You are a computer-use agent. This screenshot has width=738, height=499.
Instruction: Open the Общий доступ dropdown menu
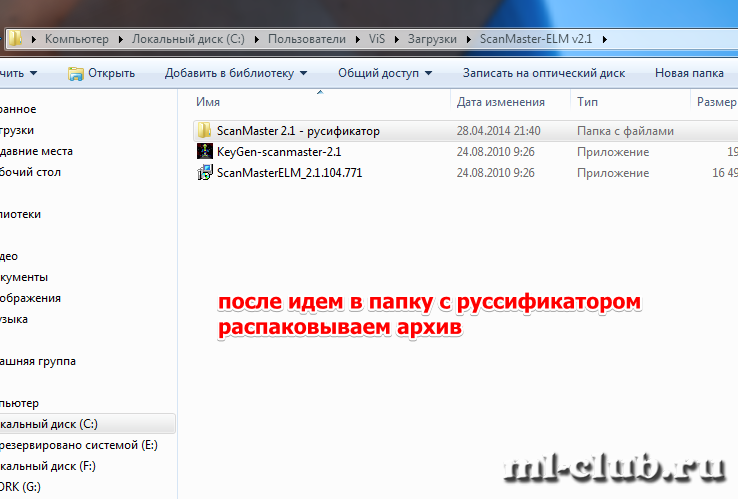(428, 73)
